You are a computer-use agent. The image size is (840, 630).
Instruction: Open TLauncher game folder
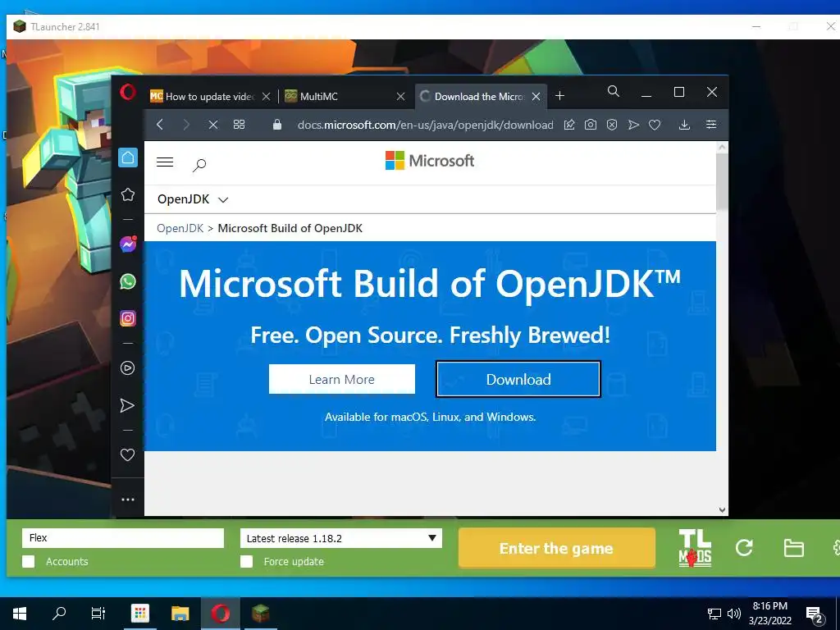click(x=793, y=548)
